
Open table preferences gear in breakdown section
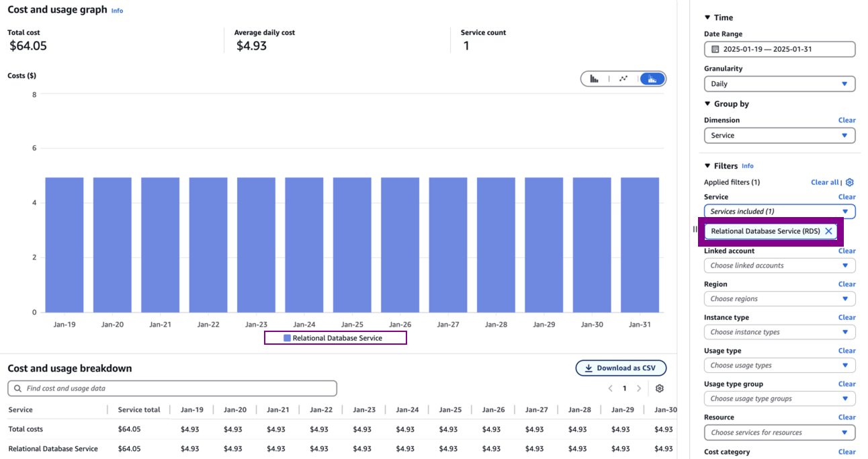pyautogui.click(x=659, y=388)
